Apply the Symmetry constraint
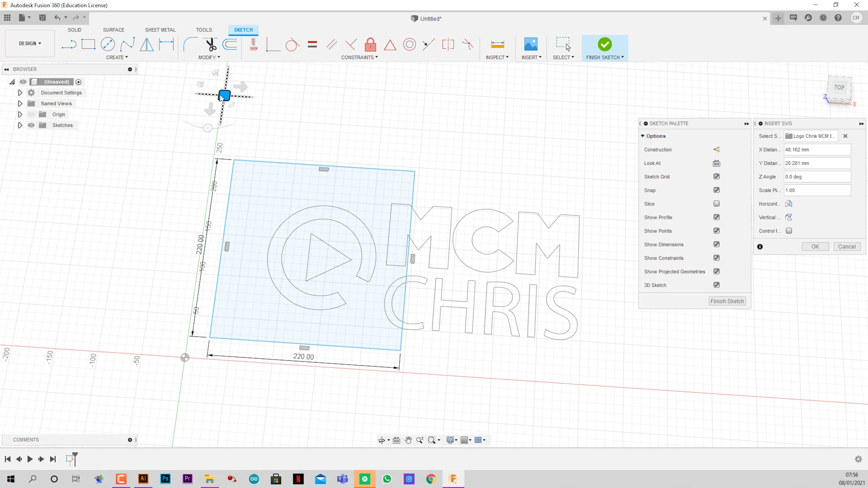The height and width of the screenshot is (488, 868). [x=448, y=44]
